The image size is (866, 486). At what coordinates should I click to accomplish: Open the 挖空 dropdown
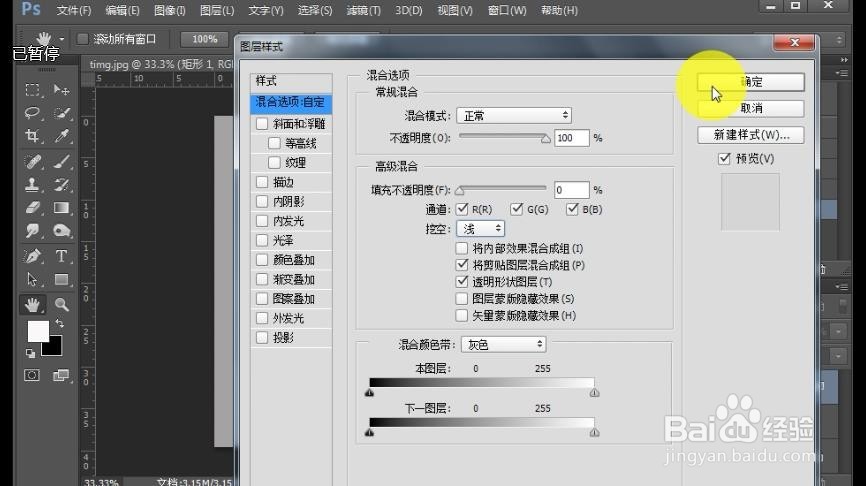click(480, 229)
